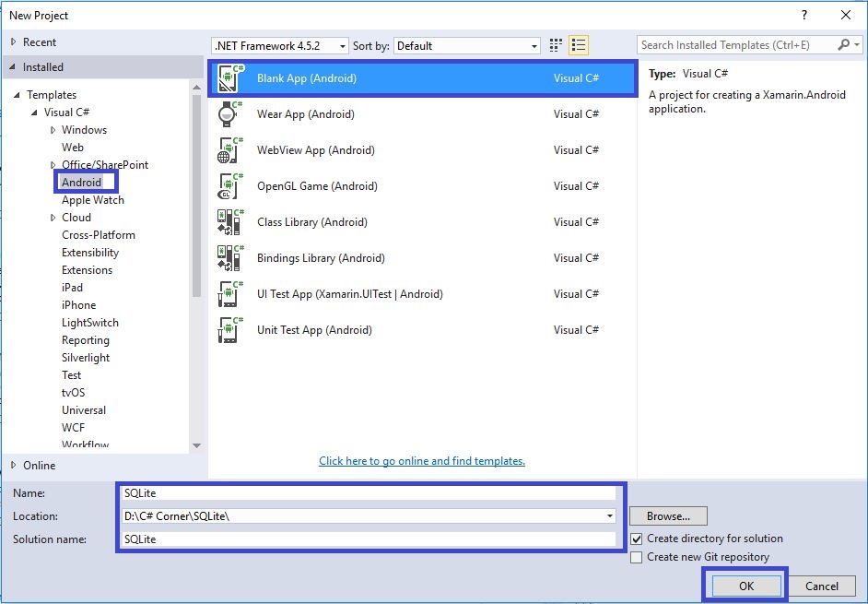Viewport: 868px width, 604px height.
Task: Select the OpenGL Game (Android) template icon
Action: pos(229,185)
